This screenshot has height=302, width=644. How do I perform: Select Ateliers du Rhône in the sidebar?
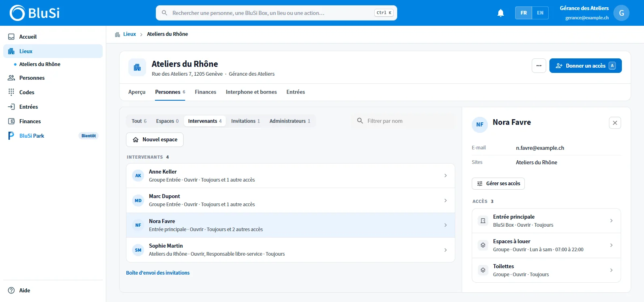(x=40, y=64)
